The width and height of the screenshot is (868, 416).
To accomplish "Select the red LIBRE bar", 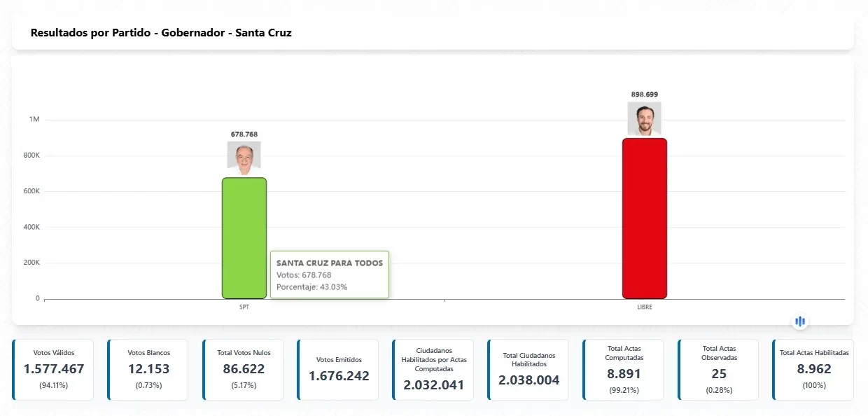I will pos(644,219).
